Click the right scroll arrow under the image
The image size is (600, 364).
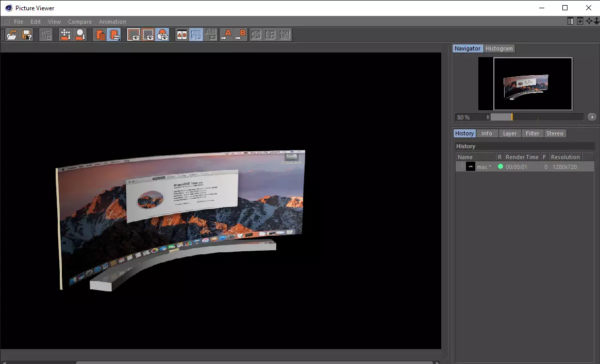coord(438,362)
